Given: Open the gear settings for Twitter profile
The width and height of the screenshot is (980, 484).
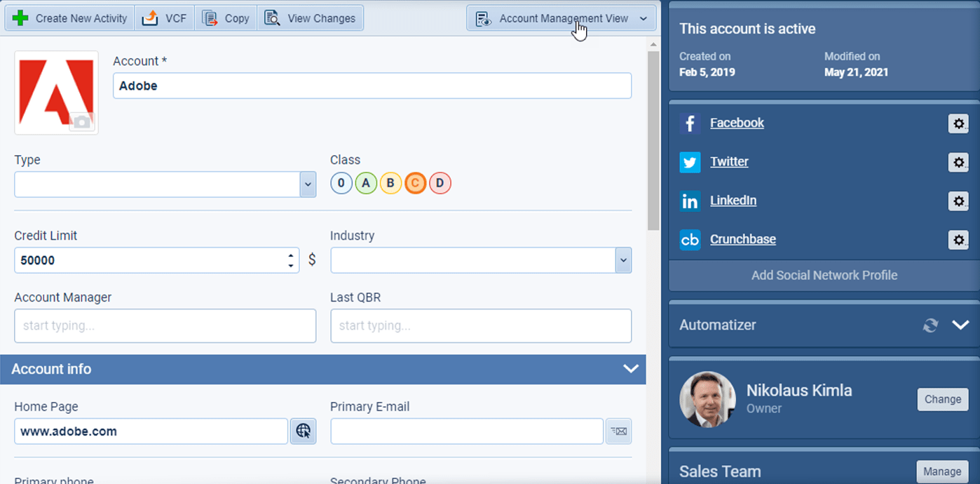Looking at the screenshot, I should pyautogui.click(x=958, y=162).
